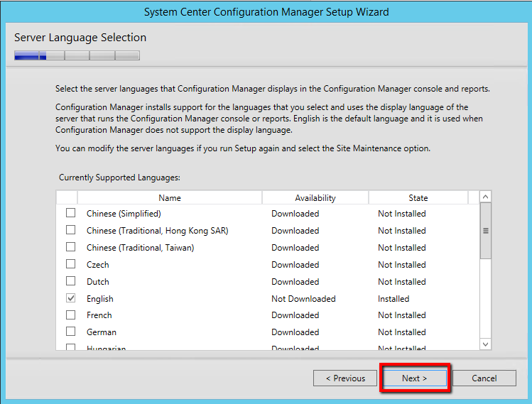This screenshot has height=404, width=532.
Task: Click the language list's scroll down arrow
Action: (x=486, y=344)
